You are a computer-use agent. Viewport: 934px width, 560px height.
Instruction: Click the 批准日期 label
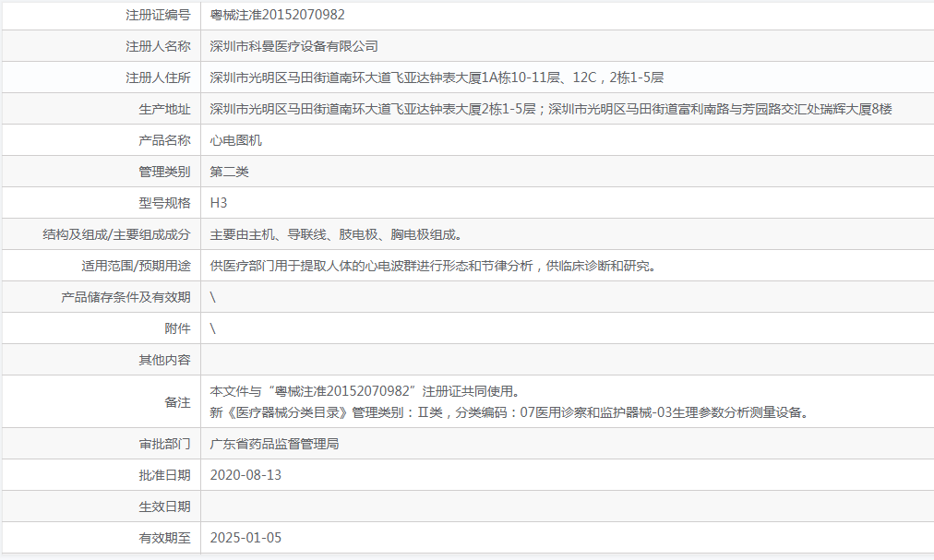click(164, 475)
